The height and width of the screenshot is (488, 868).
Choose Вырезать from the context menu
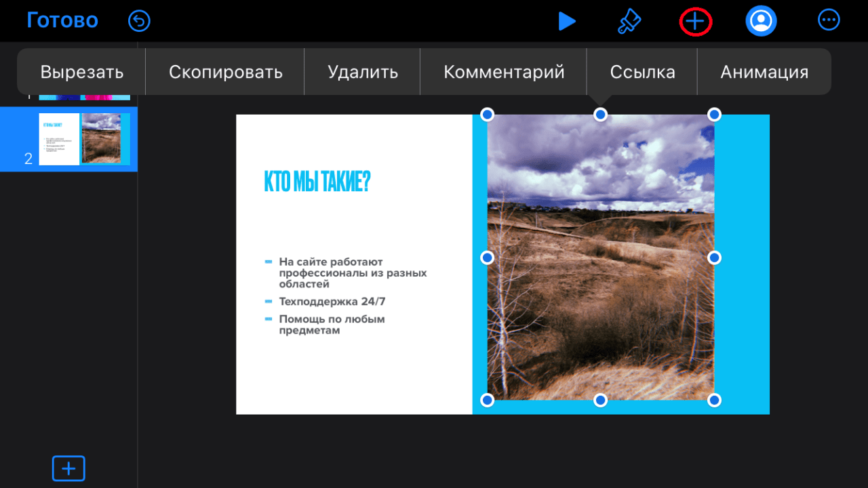[82, 72]
